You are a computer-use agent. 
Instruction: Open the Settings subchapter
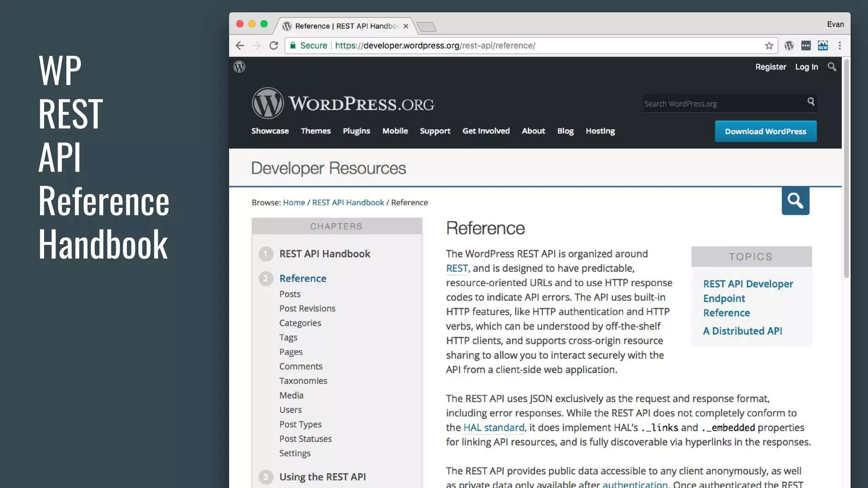[x=295, y=453]
